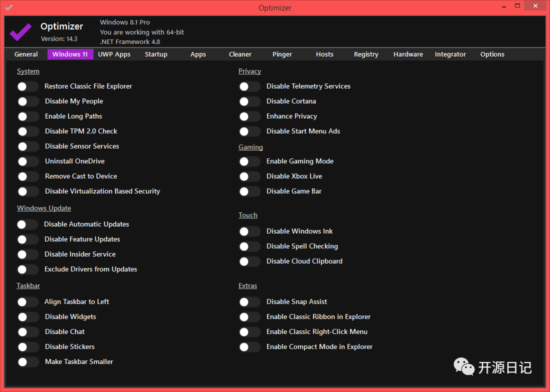550x392 pixels.
Task: Toggle Enable Classic Ribbon in Explorer
Action: pyautogui.click(x=250, y=317)
